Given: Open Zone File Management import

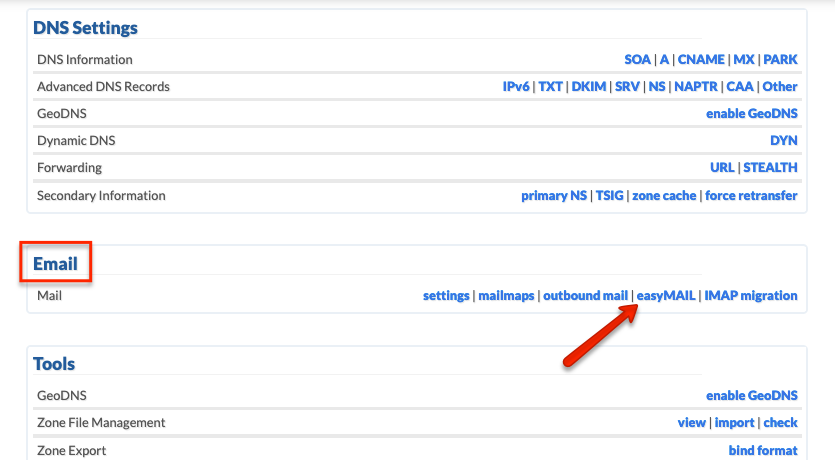Looking at the screenshot, I should click(734, 423).
